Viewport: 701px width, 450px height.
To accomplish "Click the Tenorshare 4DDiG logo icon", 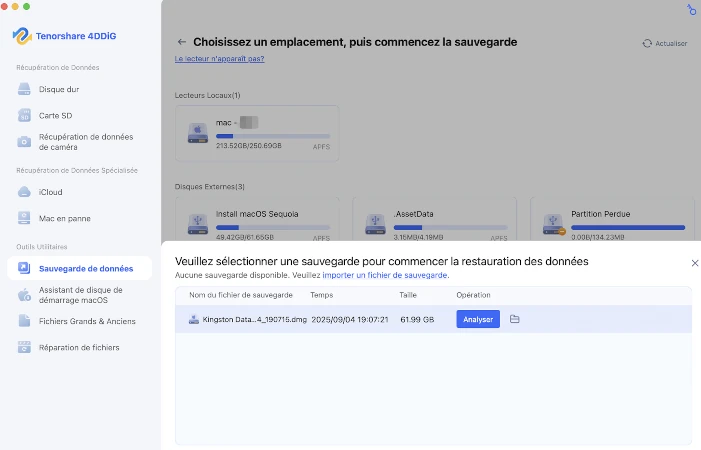I will 22,36.
